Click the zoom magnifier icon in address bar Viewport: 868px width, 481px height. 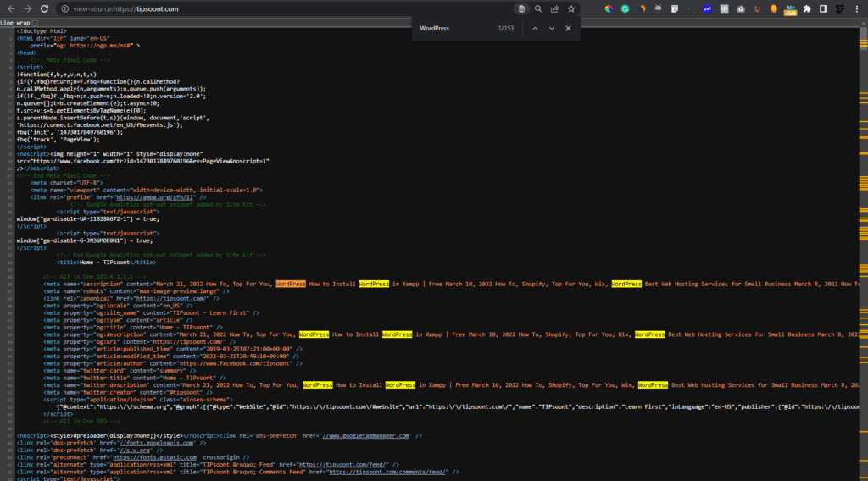[x=538, y=8]
